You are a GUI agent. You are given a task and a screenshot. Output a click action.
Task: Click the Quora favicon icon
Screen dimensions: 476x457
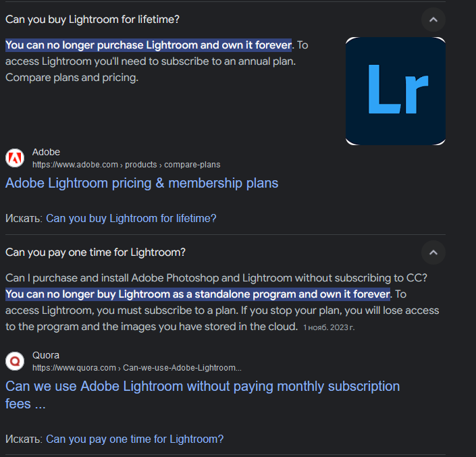click(15, 361)
